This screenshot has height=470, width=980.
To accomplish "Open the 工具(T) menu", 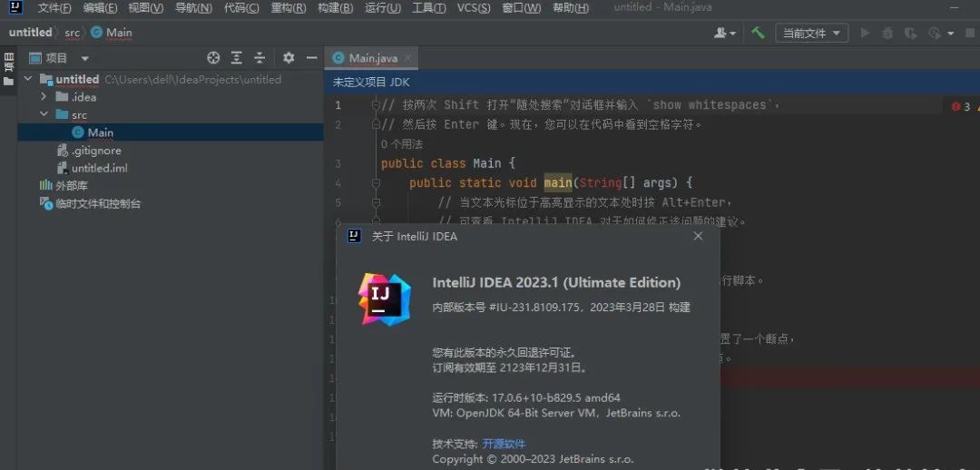I will pos(428,8).
